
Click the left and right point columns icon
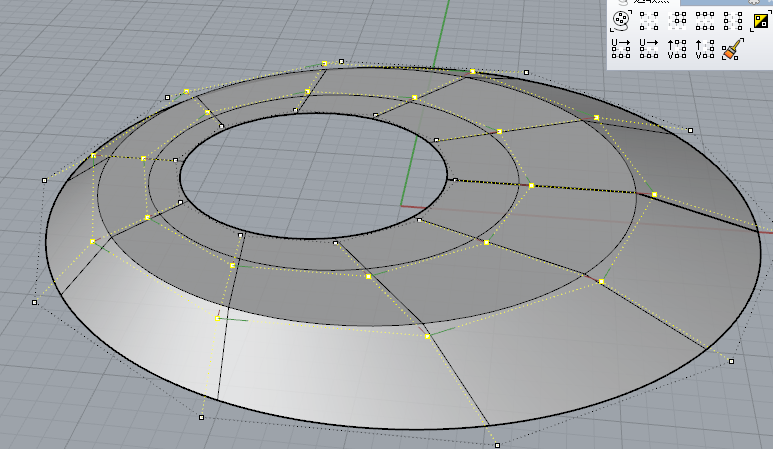pyautogui.click(x=733, y=21)
